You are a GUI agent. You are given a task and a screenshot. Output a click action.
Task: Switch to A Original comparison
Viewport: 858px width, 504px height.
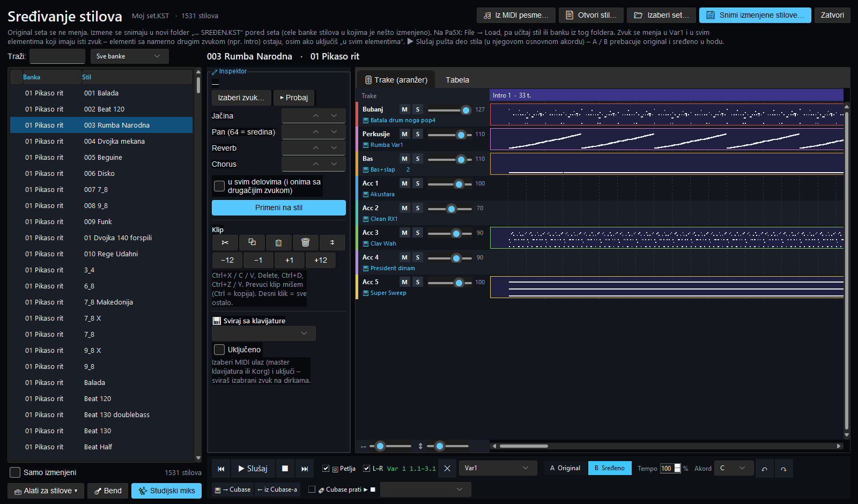click(x=565, y=468)
